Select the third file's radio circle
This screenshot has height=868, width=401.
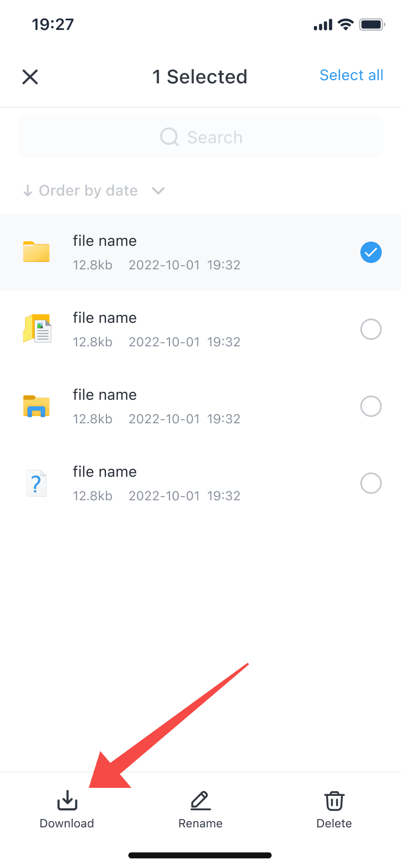pos(371,406)
